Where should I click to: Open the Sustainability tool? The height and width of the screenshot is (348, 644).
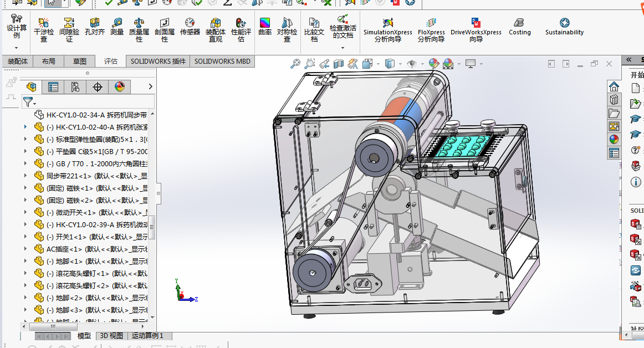pos(564,26)
